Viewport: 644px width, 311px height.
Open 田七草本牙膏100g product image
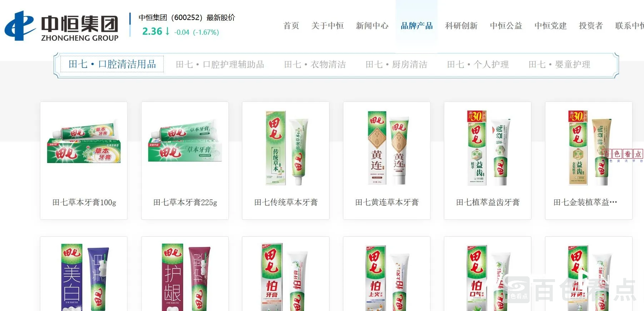click(x=84, y=142)
